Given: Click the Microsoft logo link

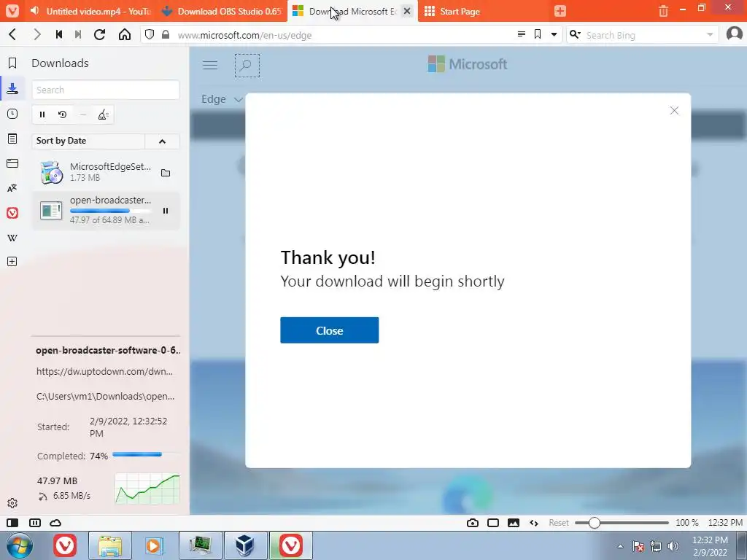Looking at the screenshot, I should click(468, 64).
